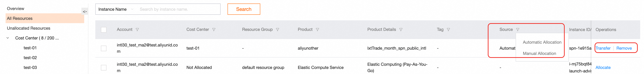This screenshot has height=74, width=644.
Task: Click the Source column filter icon
Action: point(518,30)
